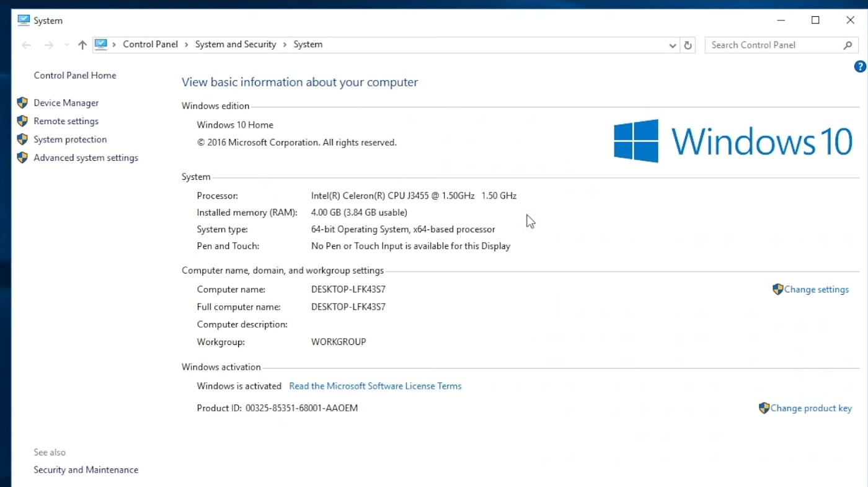Expand chevron after System and Security
Screen dimensions: 868x487
285,45
